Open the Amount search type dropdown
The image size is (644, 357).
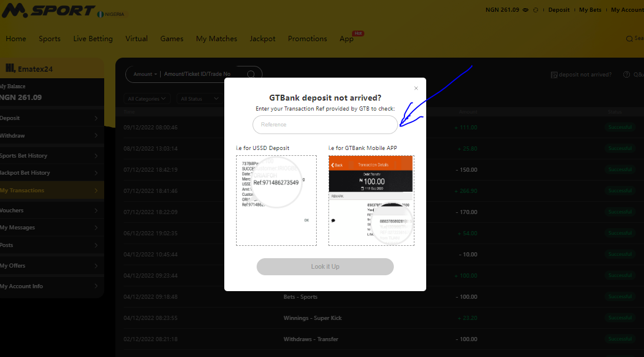145,74
